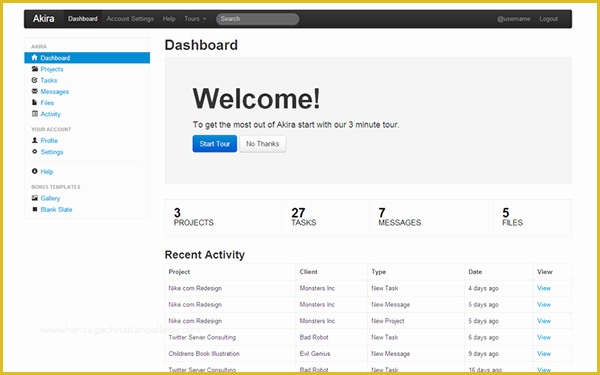Click the 5 Files stat box
This screenshot has width=600, height=375.
tap(532, 217)
